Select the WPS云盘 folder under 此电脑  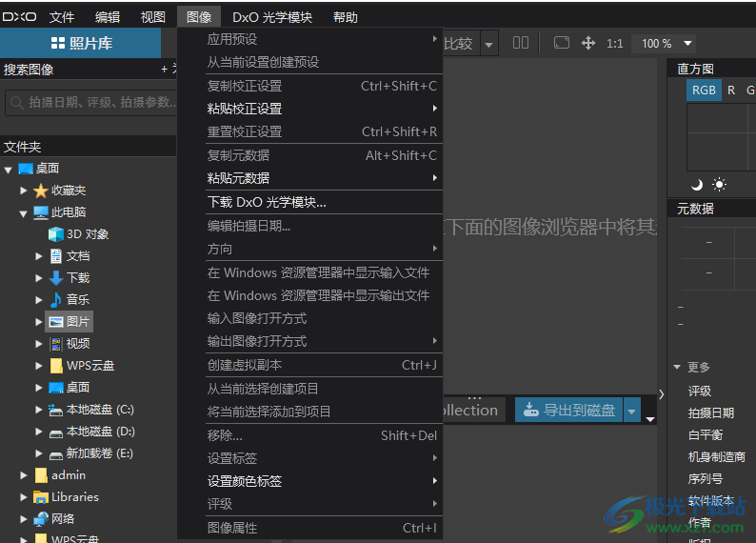pyautogui.click(x=82, y=366)
